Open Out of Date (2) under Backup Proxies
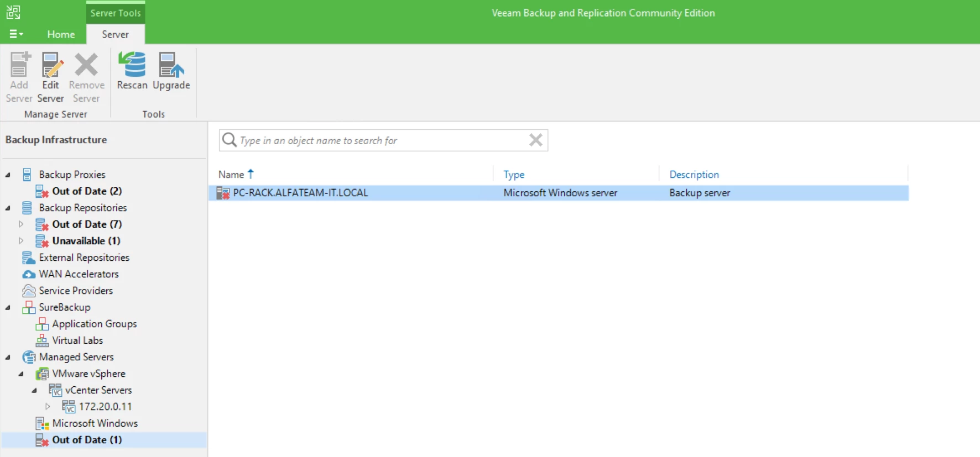This screenshot has width=980, height=457. [x=87, y=191]
